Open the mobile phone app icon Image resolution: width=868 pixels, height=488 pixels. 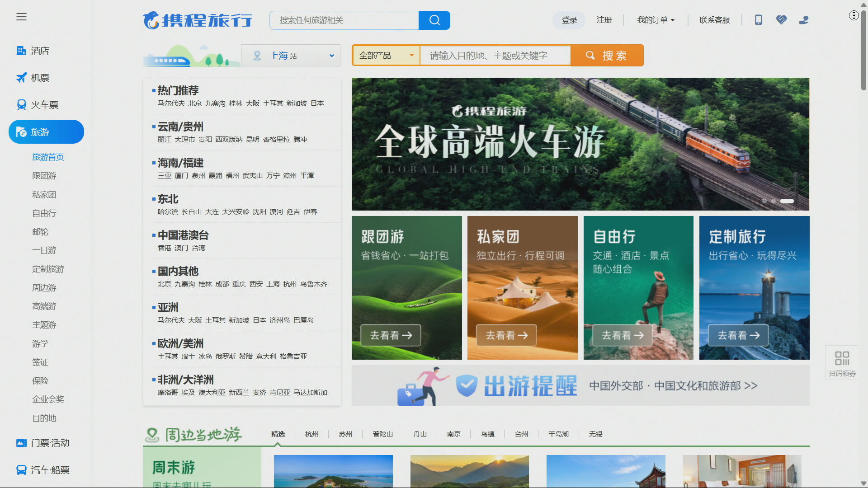[759, 20]
